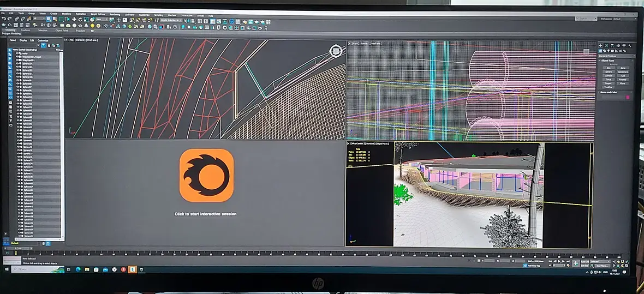Open the View reference coordinate system dropdown
The image size is (644, 294).
102,19
